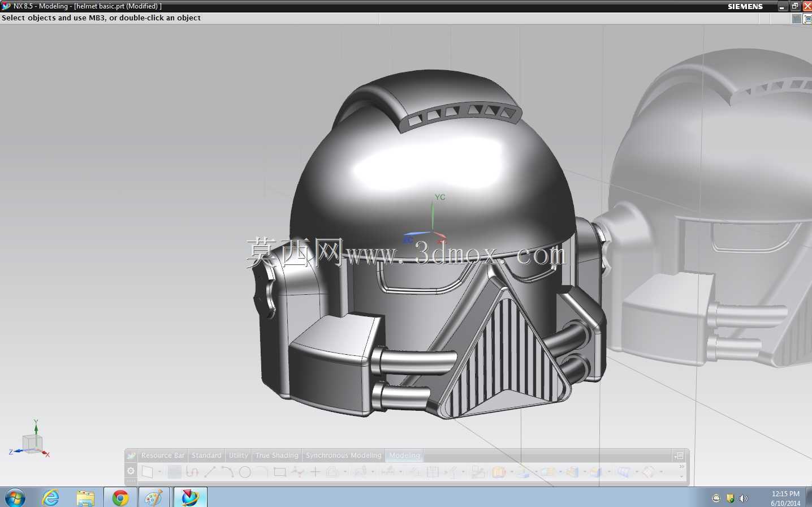The height and width of the screenshot is (507, 812).
Task: Open the toolbar options gear icon
Action: click(x=131, y=471)
